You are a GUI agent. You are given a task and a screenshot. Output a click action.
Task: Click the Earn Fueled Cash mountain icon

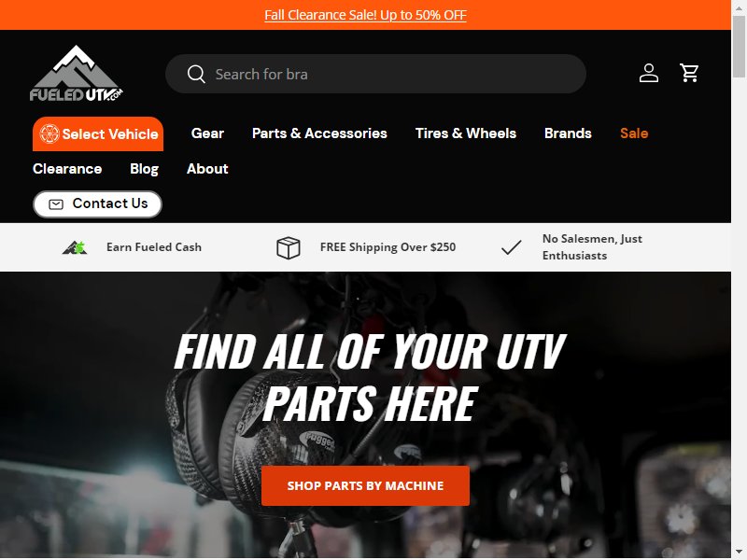[75, 247]
